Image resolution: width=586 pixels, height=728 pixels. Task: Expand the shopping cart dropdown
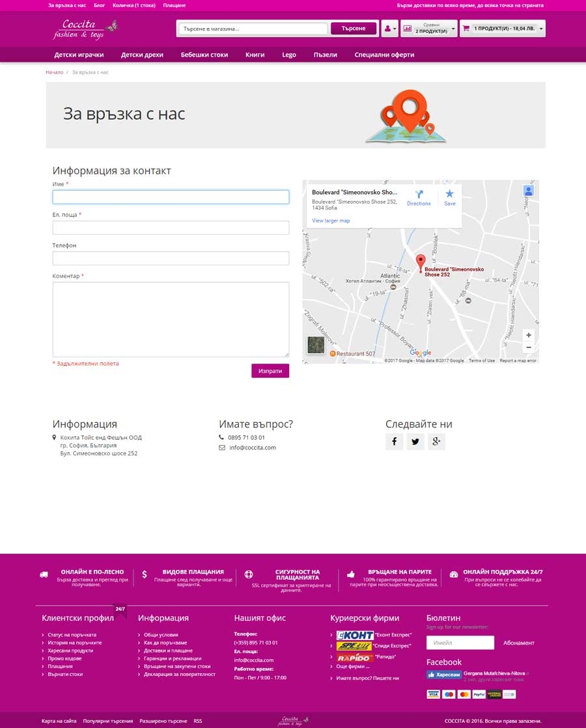[503, 29]
